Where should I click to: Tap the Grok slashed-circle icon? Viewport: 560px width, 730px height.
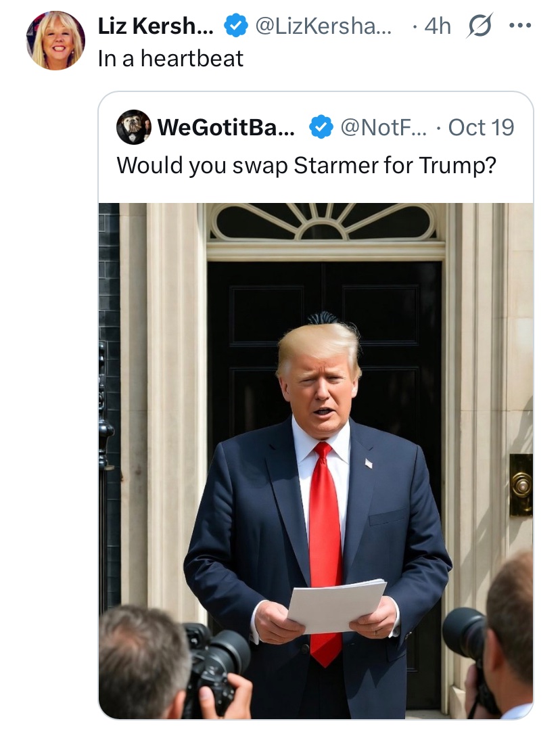(x=480, y=26)
